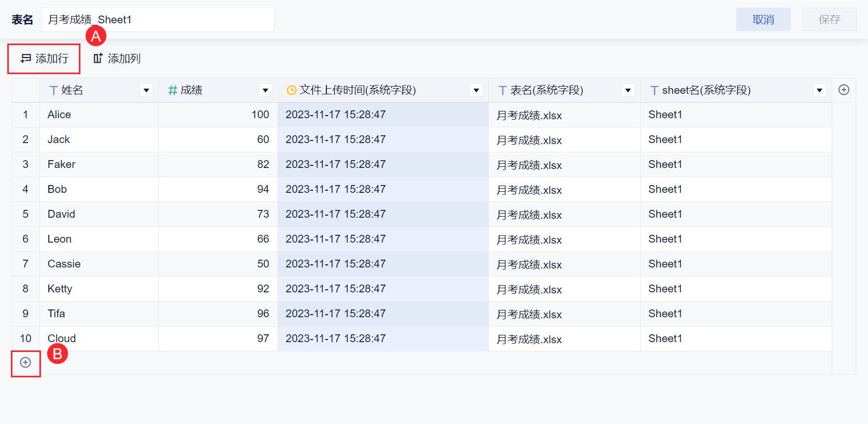Select the cell containing Alice

99,115
